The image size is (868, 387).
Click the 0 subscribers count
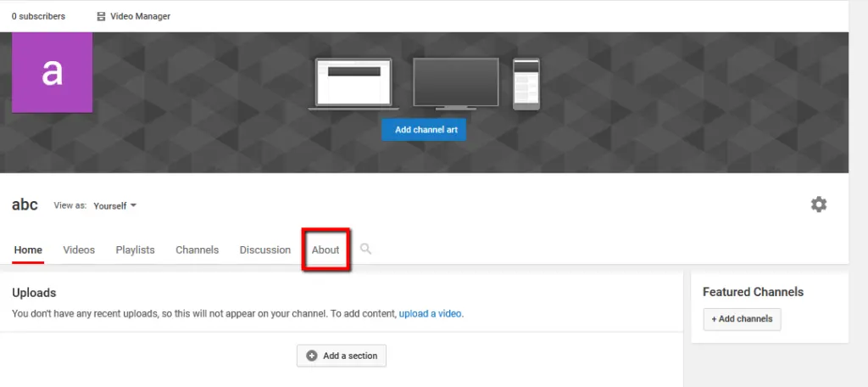coord(38,16)
